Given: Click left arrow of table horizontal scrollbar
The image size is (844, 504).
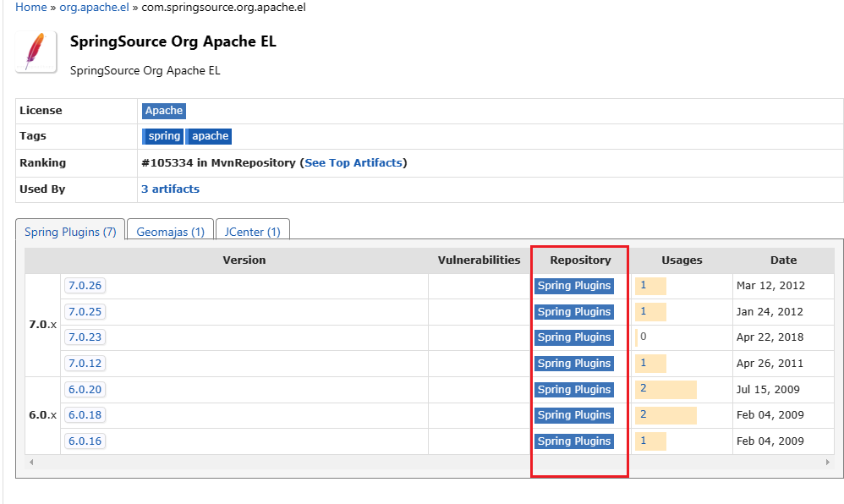Looking at the screenshot, I should point(31,462).
